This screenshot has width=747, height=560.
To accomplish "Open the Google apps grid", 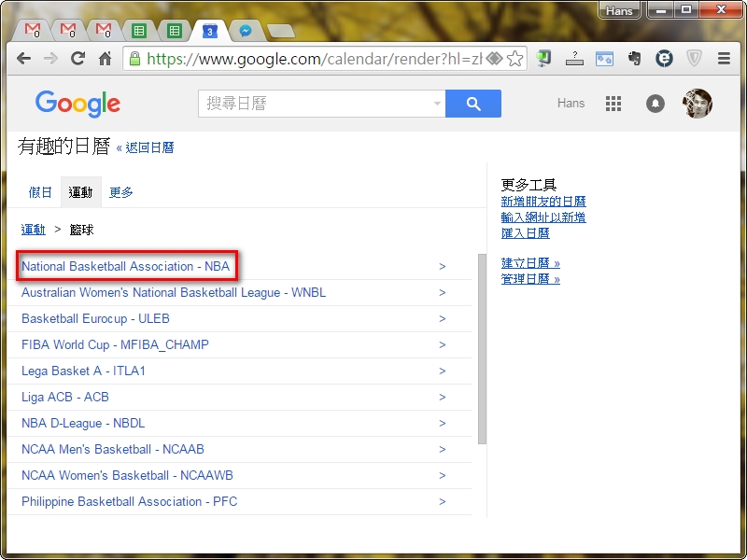I will coord(613,104).
